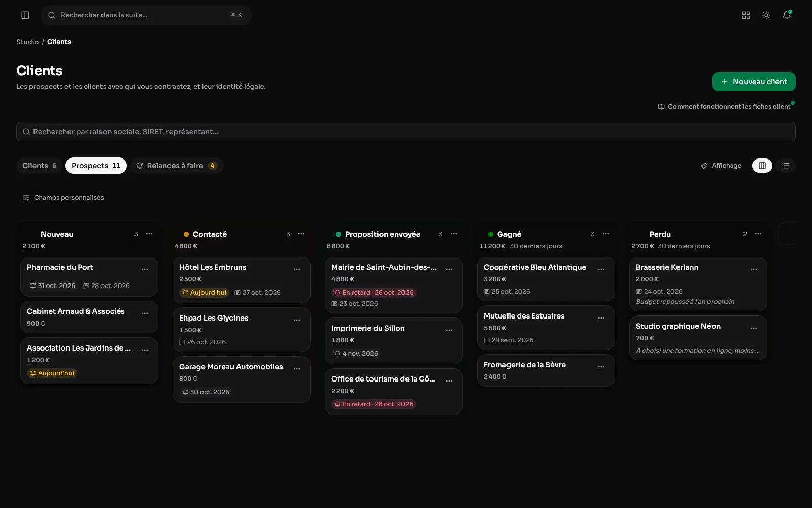The width and height of the screenshot is (812, 508).
Task: Focus the Rechercher dans la suite field
Action: 146,15
